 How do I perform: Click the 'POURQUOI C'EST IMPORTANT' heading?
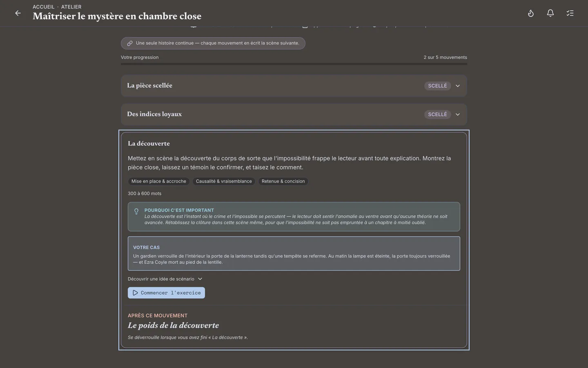point(179,210)
